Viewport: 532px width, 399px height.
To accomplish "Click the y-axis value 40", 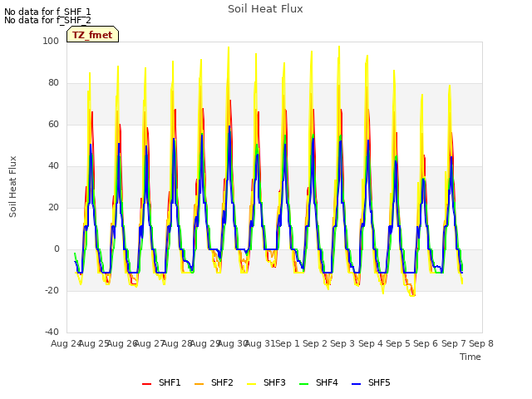I will 53,166.
